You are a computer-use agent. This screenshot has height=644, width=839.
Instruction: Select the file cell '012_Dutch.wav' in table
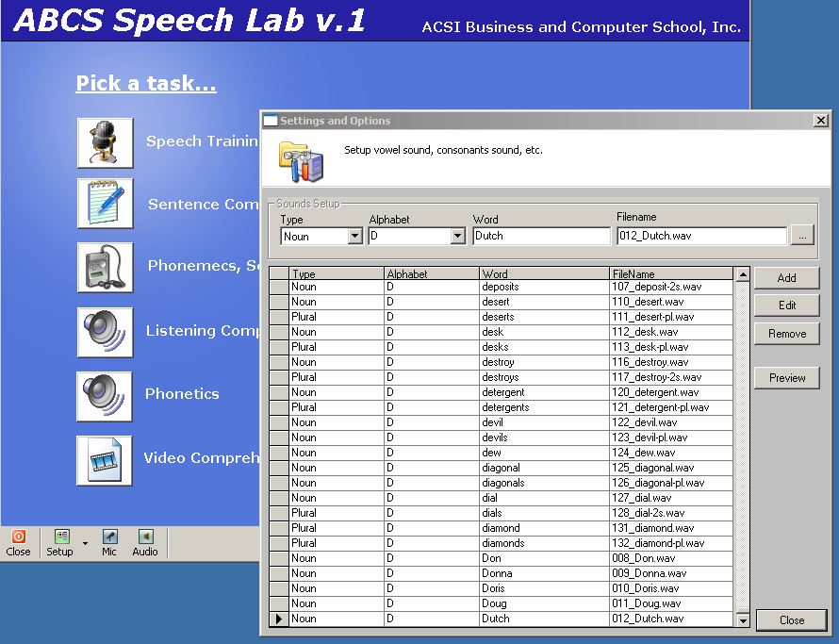[671, 619]
